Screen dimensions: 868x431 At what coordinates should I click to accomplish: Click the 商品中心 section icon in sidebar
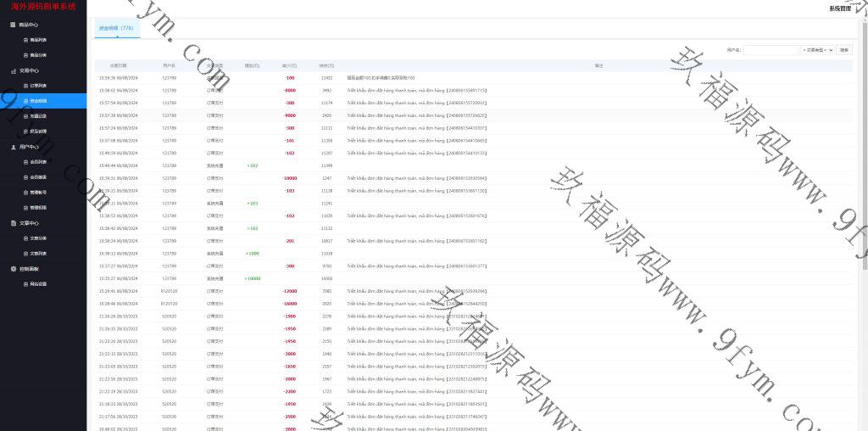tap(13, 25)
